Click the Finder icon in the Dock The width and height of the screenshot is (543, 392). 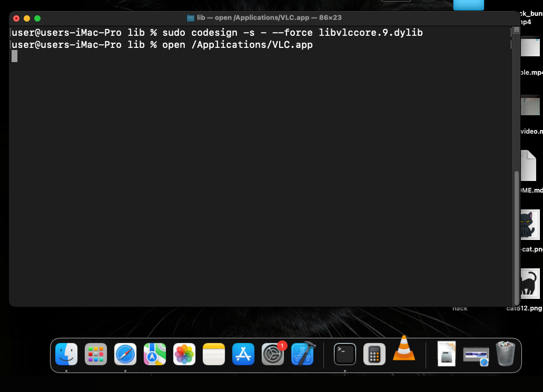click(x=66, y=354)
